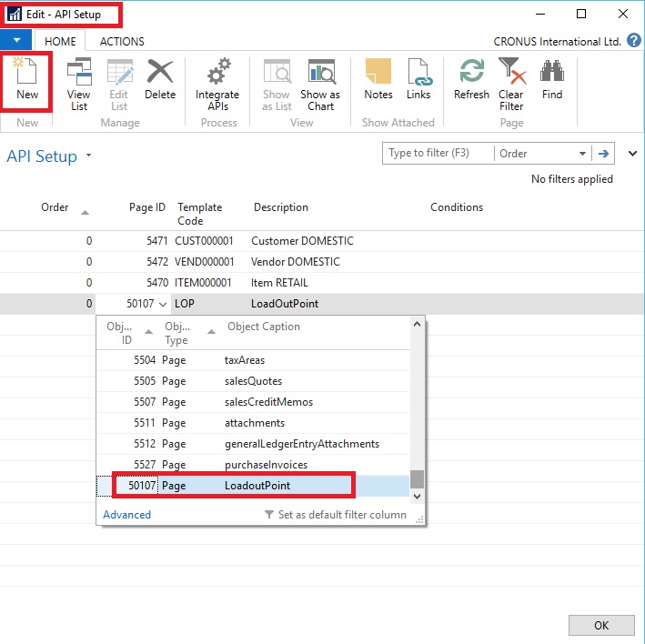645x644 pixels.
Task: Click the Delete icon
Action: pos(160,80)
